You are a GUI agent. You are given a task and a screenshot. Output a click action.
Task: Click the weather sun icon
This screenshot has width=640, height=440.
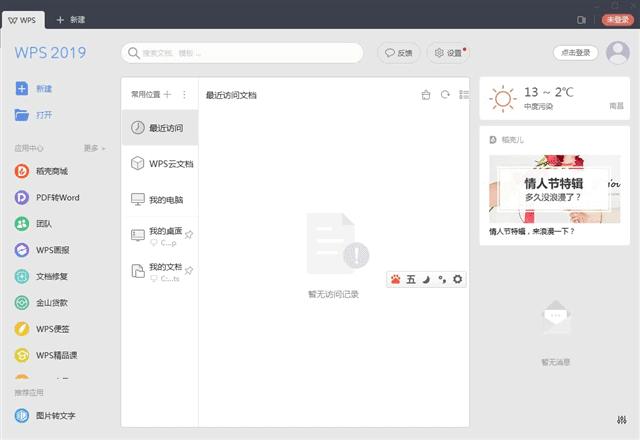click(502, 98)
